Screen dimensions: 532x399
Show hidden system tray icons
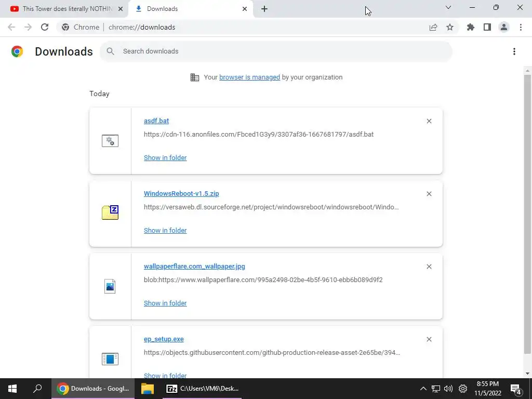pyautogui.click(x=423, y=389)
